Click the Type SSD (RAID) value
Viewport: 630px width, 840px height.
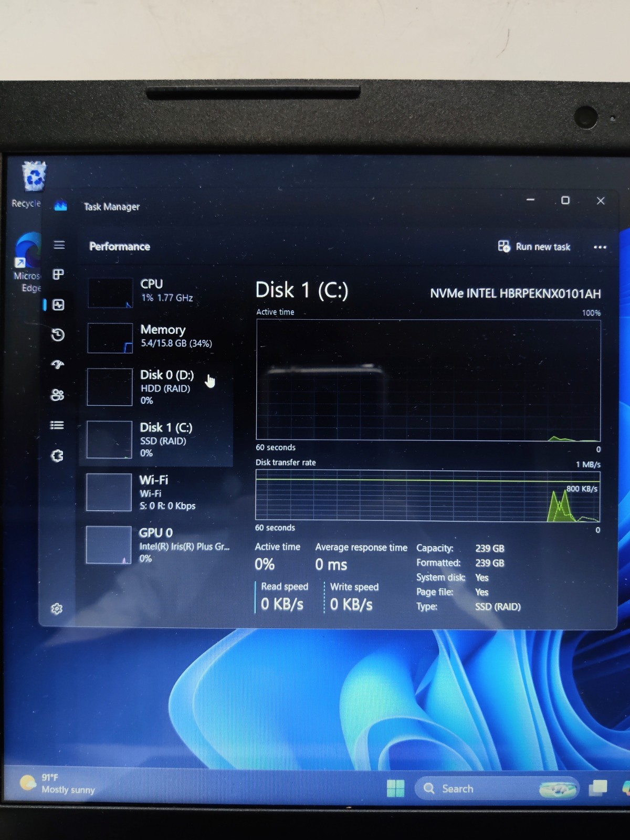pyautogui.click(x=498, y=607)
